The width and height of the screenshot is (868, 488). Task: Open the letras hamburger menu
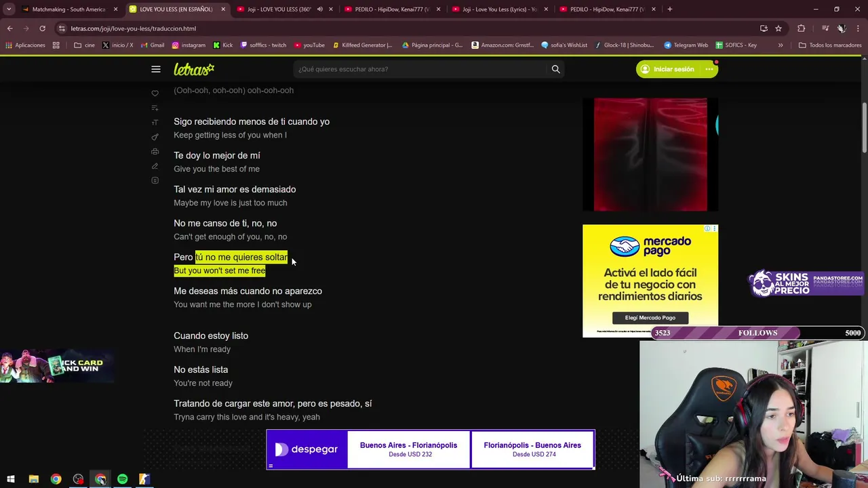156,69
